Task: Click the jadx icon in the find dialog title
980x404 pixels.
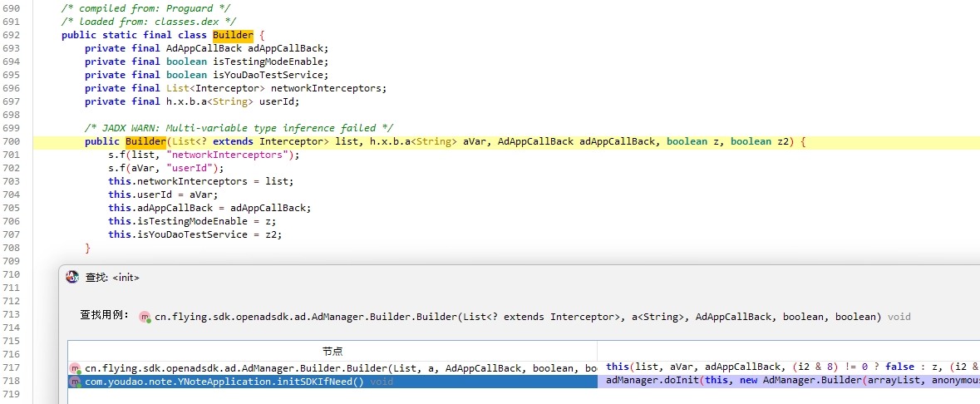Action: pyautogui.click(x=72, y=277)
